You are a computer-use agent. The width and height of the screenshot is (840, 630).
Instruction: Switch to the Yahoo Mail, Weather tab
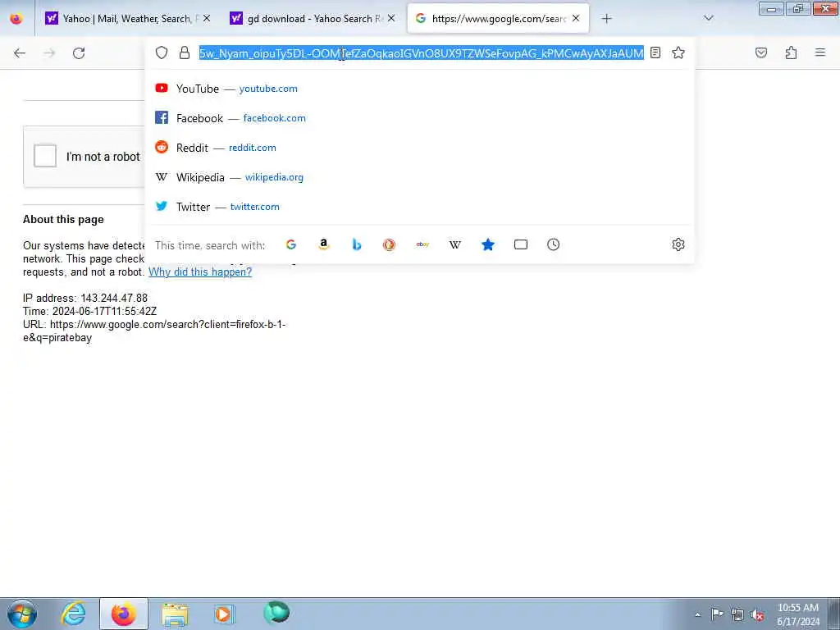[x=129, y=19]
